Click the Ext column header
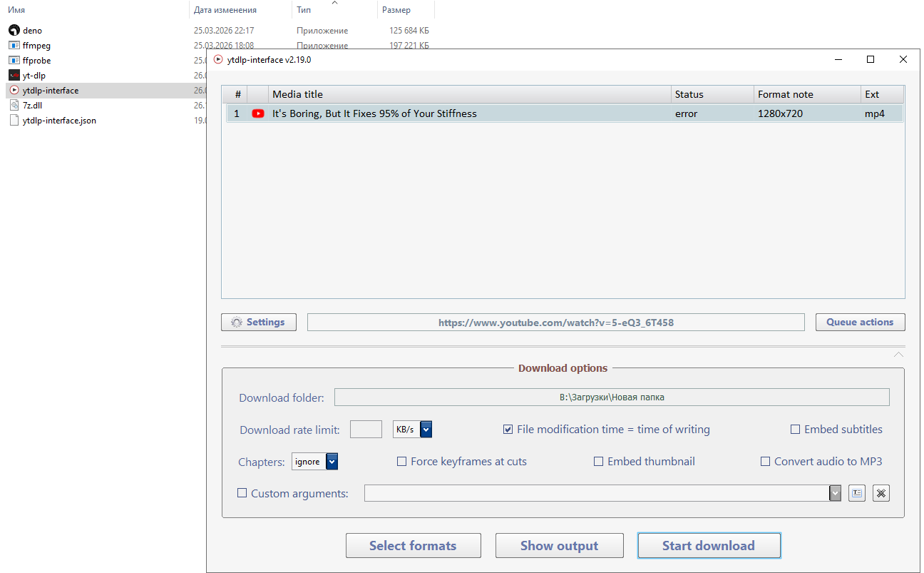The height and width of the screenshot is (573, 924). 882,94
